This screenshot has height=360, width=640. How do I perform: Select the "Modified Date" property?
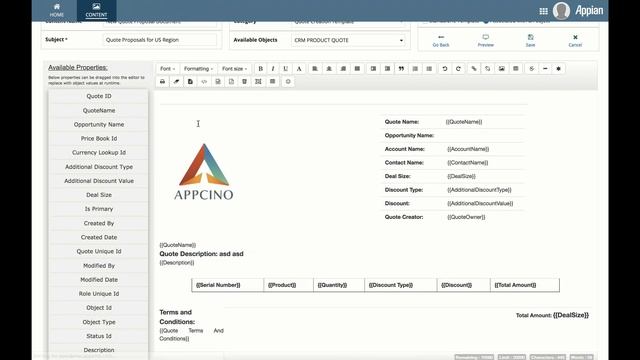[99, 280]
